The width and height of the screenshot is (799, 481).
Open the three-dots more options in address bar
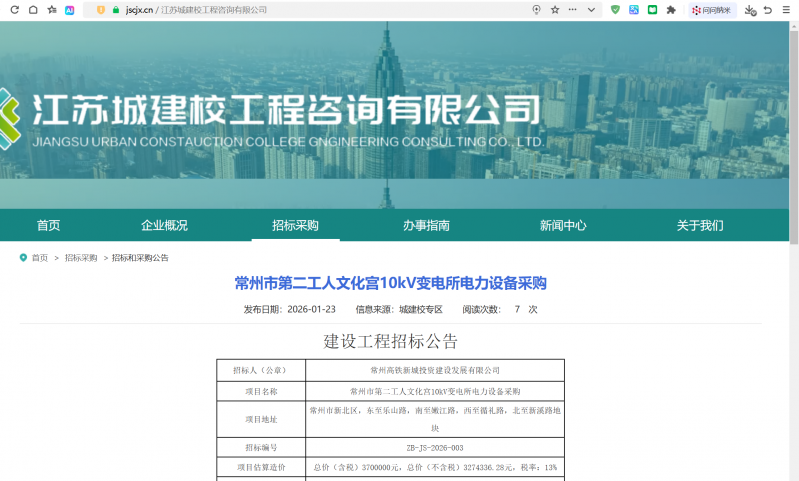(573, 9)
